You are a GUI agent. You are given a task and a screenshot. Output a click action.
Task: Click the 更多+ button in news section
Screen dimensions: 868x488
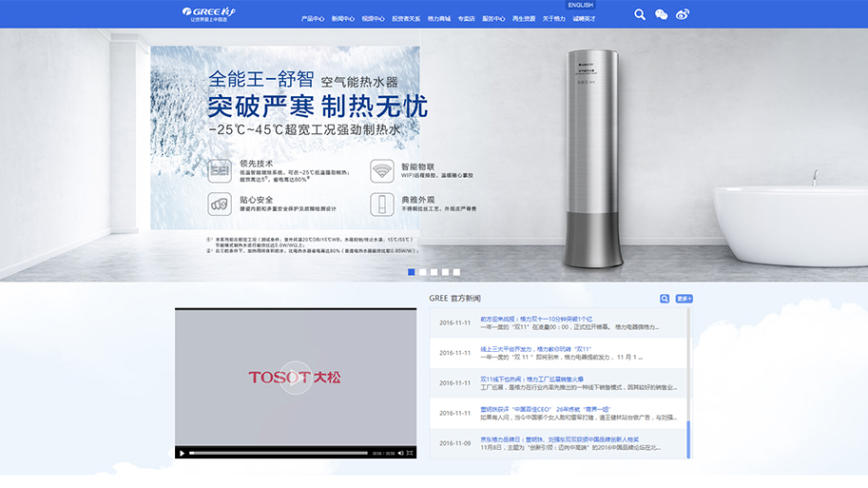tap(684, 299)
